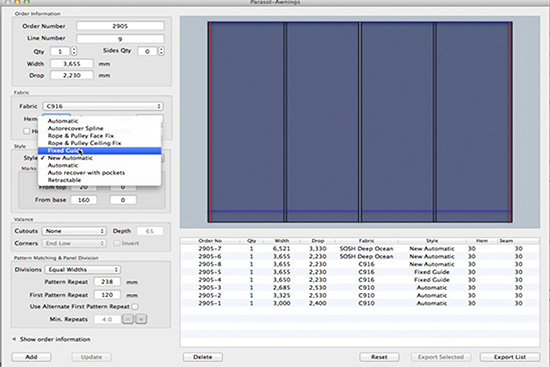Increase Min. Repeats with plus button
Image resolution: width=550 pixels, height=367 pixels.
(141, 319)
